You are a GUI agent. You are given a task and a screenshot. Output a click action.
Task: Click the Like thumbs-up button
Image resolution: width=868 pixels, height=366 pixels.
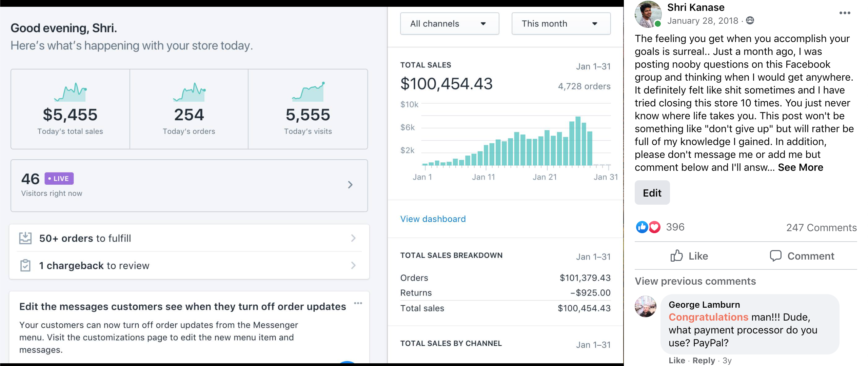point(689,256)
